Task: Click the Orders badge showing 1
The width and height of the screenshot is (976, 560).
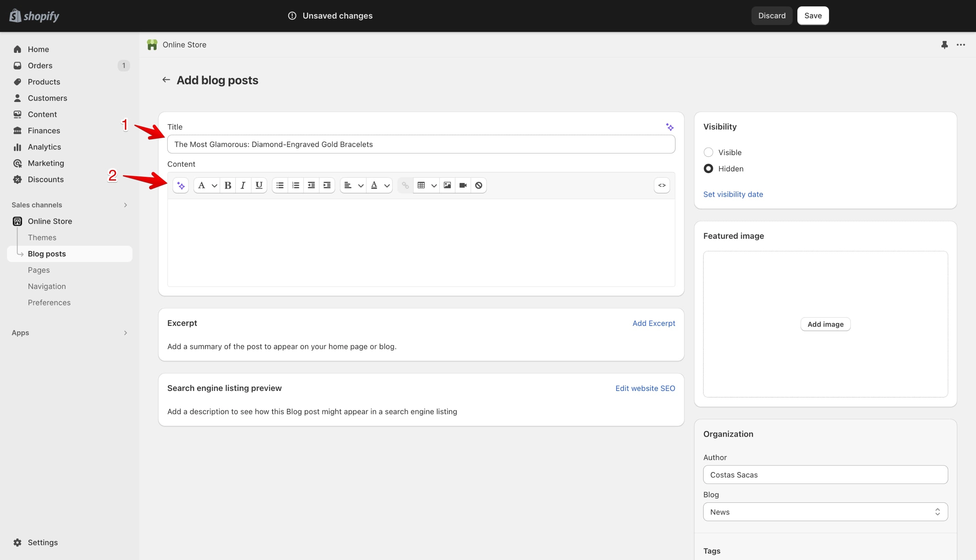Action: (x=123, y=65)
